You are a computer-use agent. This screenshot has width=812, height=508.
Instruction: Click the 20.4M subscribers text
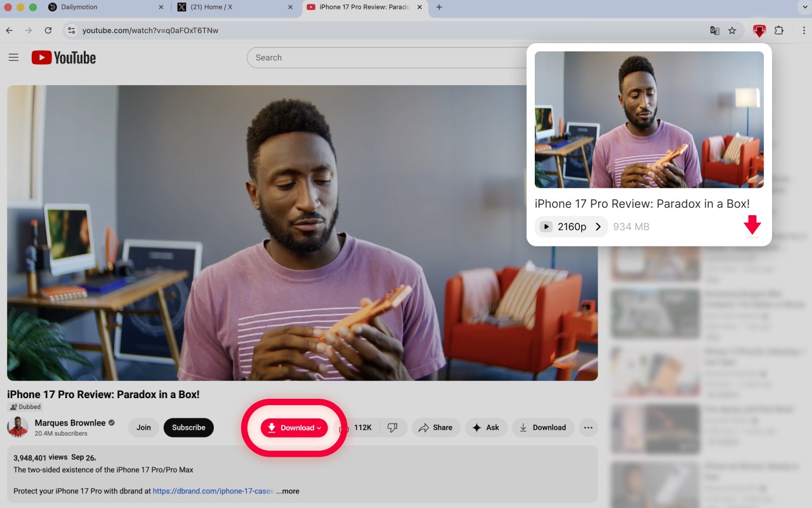pyautogui.click(x=61, y=434)
